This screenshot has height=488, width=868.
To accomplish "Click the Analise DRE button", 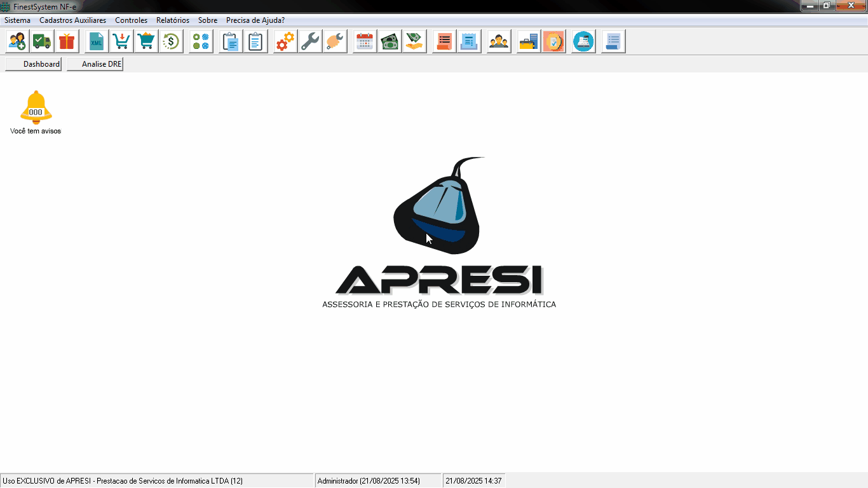I will (95, 64).
